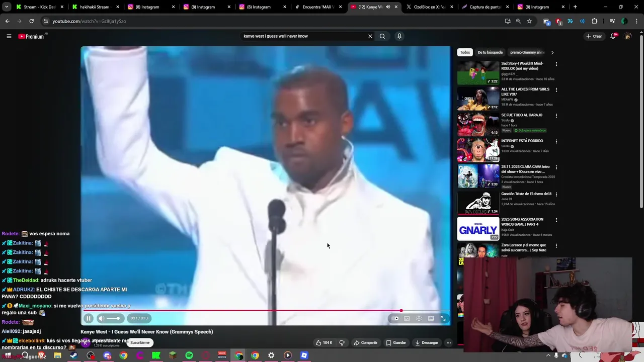644x362 pixels.
Task: Click the Crear create button
Action: (594, 36)
